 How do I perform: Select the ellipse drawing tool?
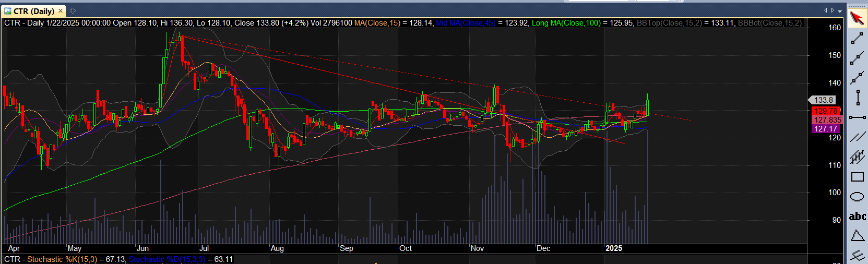click(x=857, y=197)
